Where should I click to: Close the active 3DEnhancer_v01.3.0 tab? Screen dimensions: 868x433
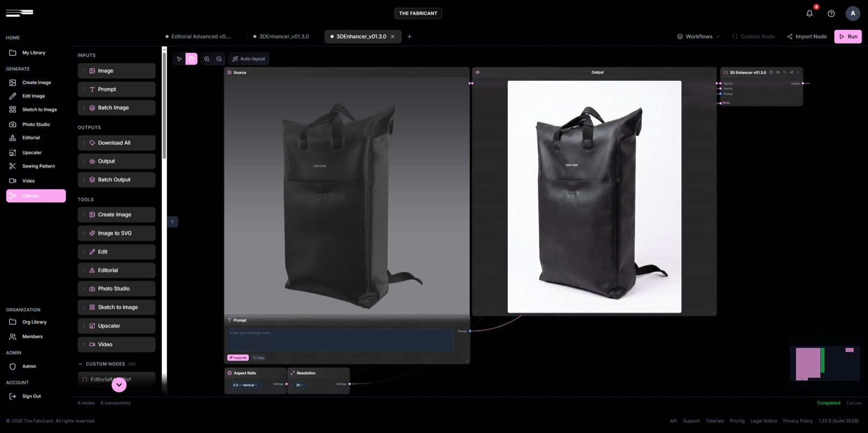tap(393, 37)
